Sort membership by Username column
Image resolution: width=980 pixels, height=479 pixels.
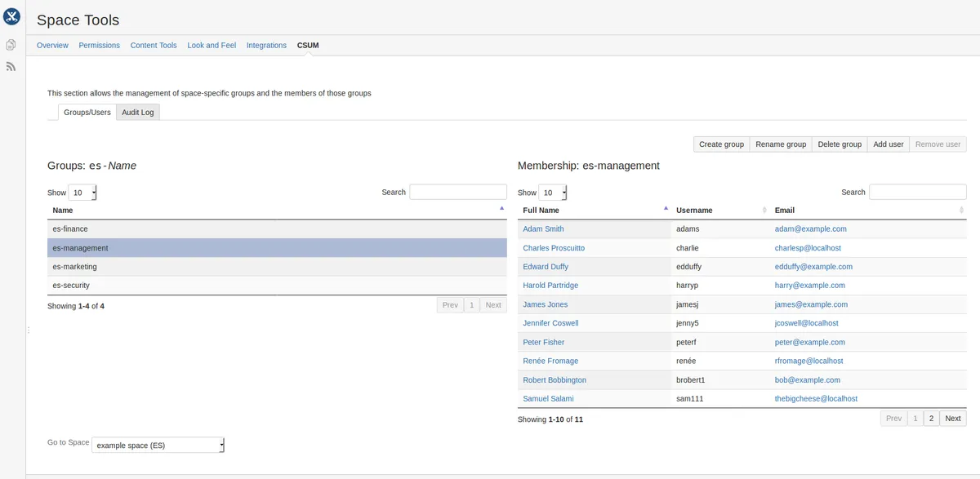(x=719, y=211)
